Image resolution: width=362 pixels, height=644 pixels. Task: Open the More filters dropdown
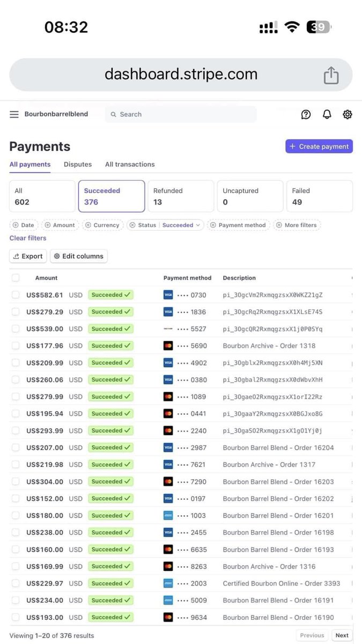(x=297, y=225)
